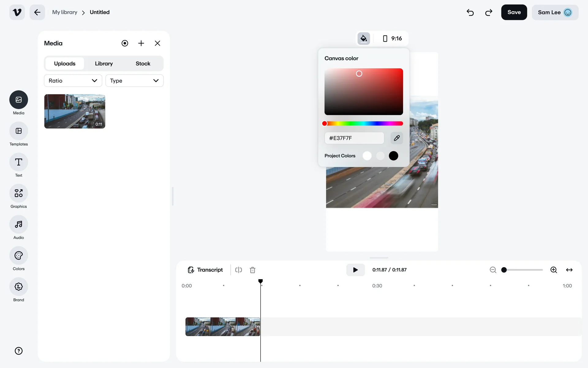
Task: Select the black project color swatch
Action: tap(393, 156)
